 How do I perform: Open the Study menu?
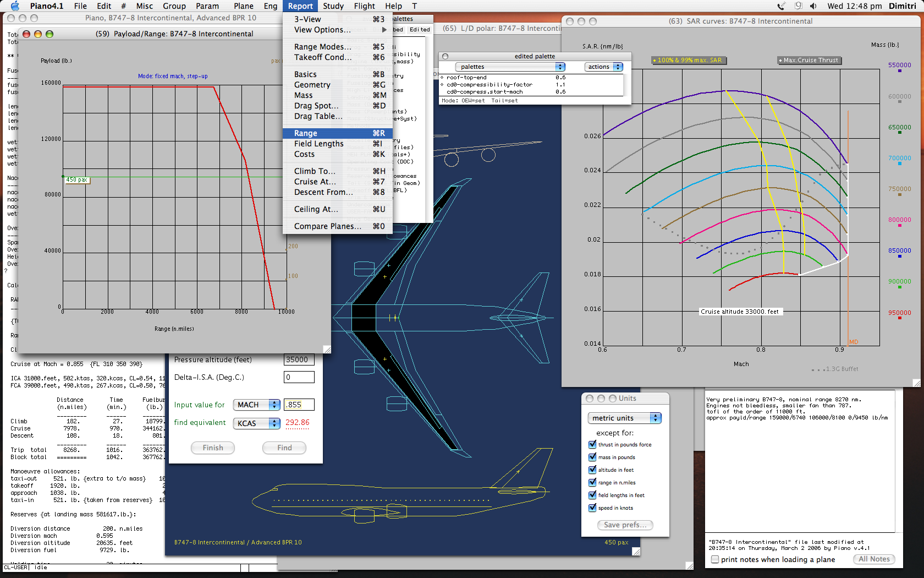coord(333,6)
